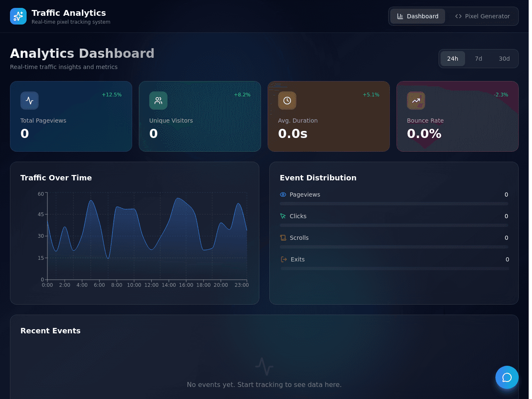Click the -2.3% change label
532x399 pixels.
point(501,95)
